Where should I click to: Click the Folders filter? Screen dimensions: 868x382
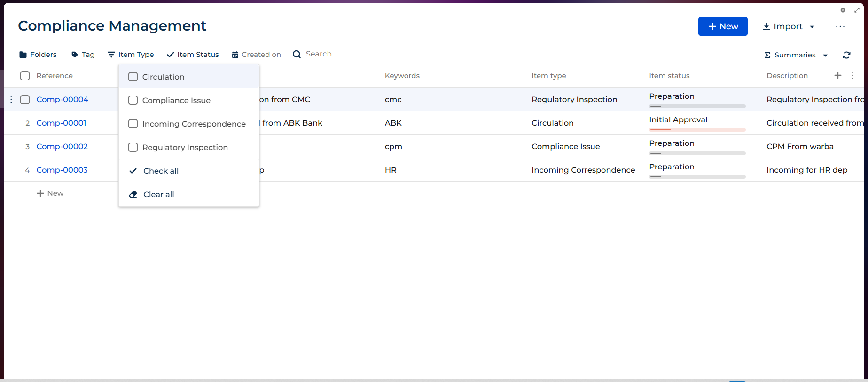point(38,55)
